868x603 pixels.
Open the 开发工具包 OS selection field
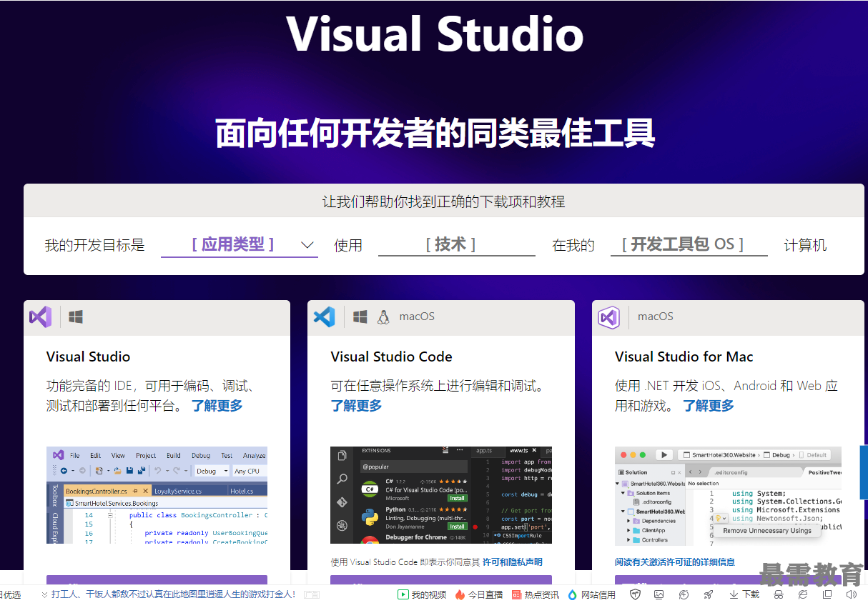[689, 245]
